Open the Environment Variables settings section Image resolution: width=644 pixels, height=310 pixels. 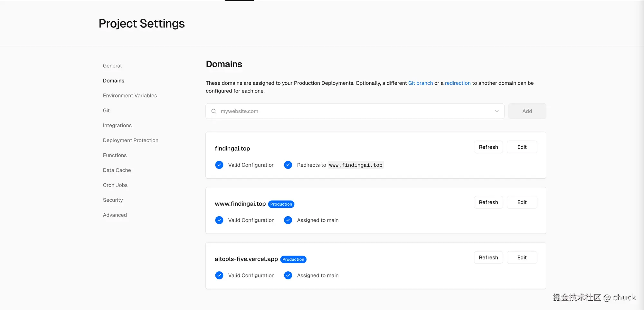click(x=130, y=96)
